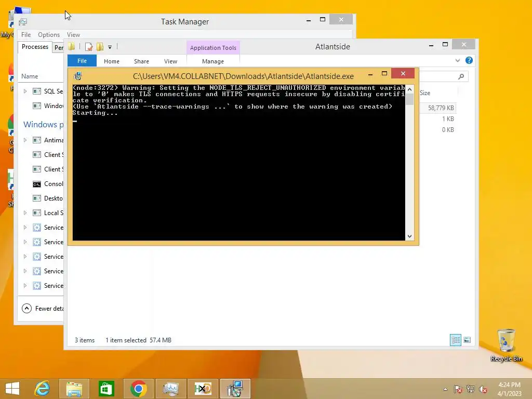Screen dimensions: 532x399
Task: Switch to details view layout icon
Action: click(x=455, y=340)
